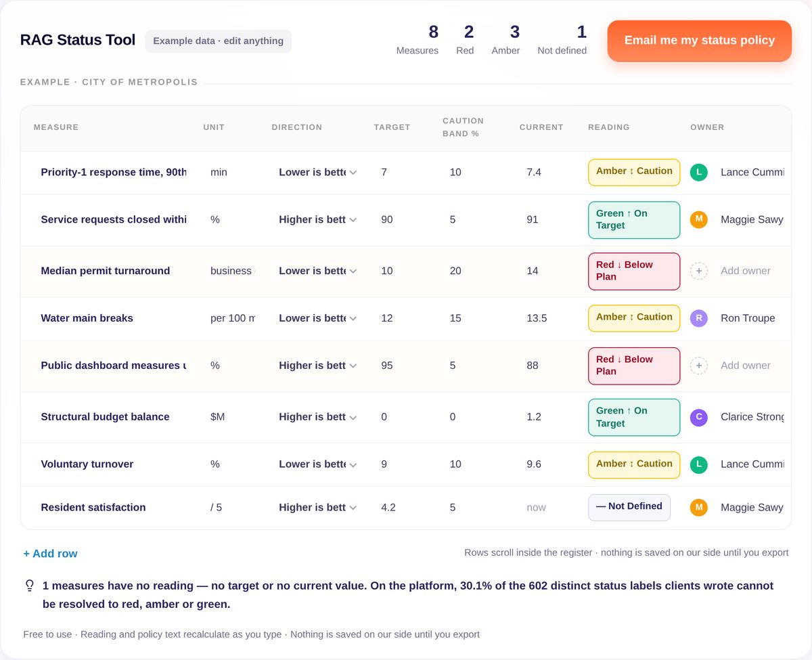Click the lightbulb tip icon
The width and height of the screenshot is (812, 660).
[29, 586]
